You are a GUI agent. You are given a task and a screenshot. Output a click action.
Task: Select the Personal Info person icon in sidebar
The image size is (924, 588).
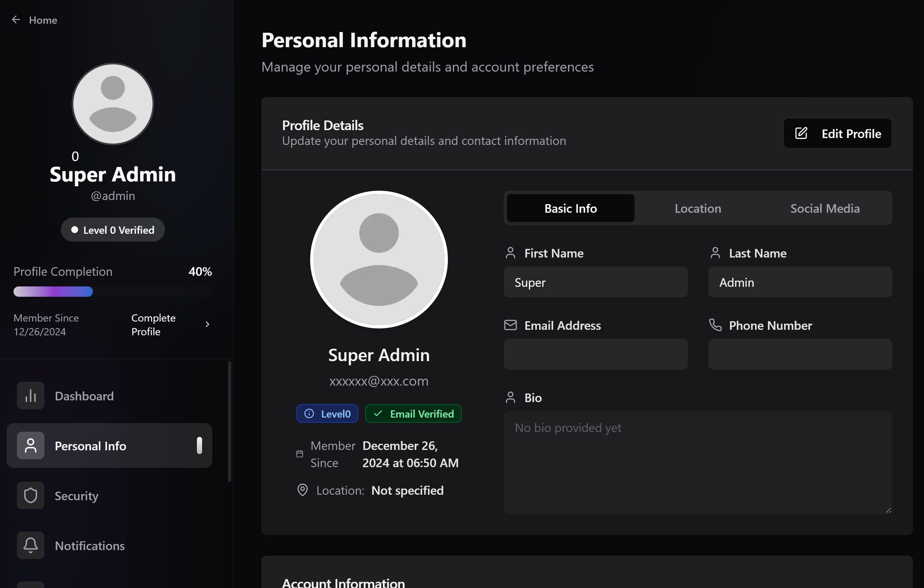pyautogui.click(x=30, y=445)
